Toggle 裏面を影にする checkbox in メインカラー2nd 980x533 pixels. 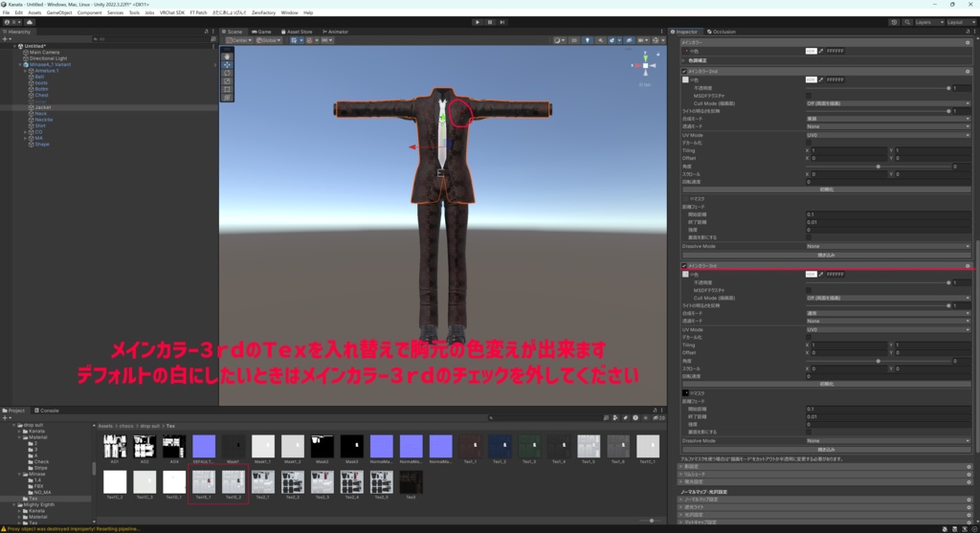pyautogui.click(x=809, y=237)
